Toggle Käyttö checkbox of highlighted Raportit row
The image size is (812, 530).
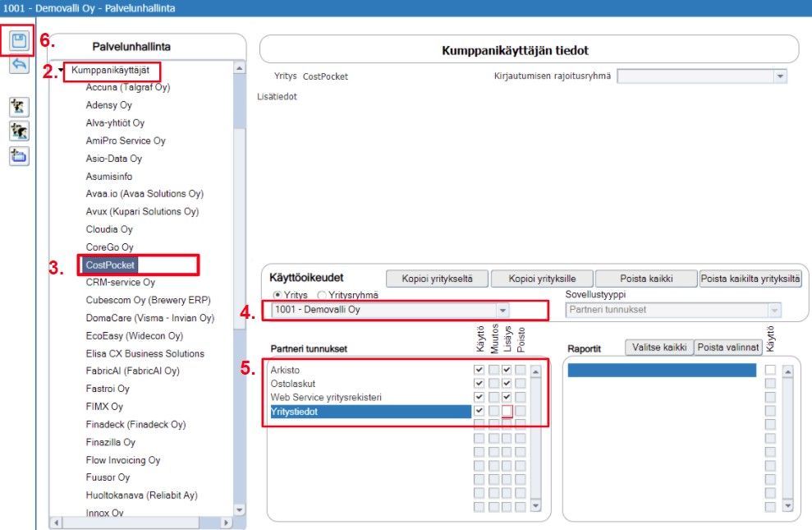770,370
